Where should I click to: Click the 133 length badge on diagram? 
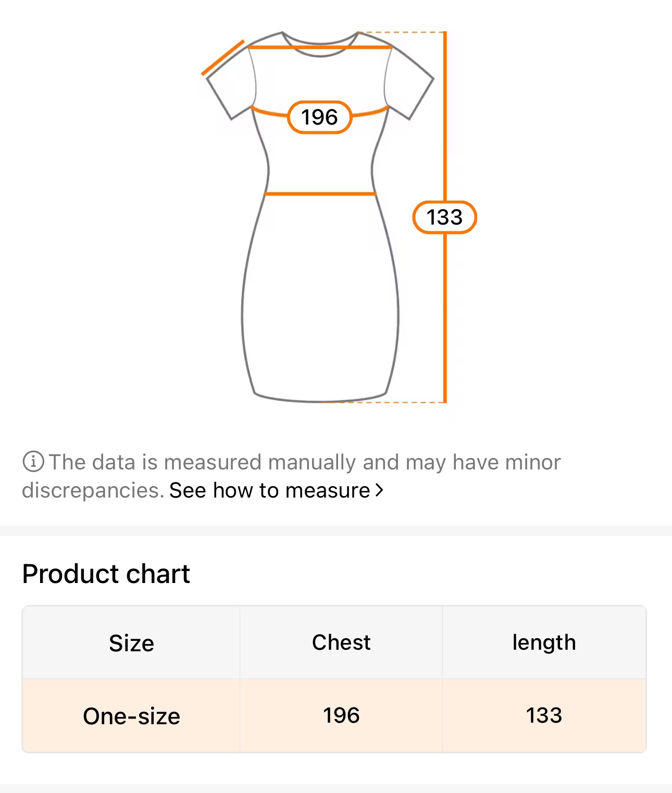444,217
